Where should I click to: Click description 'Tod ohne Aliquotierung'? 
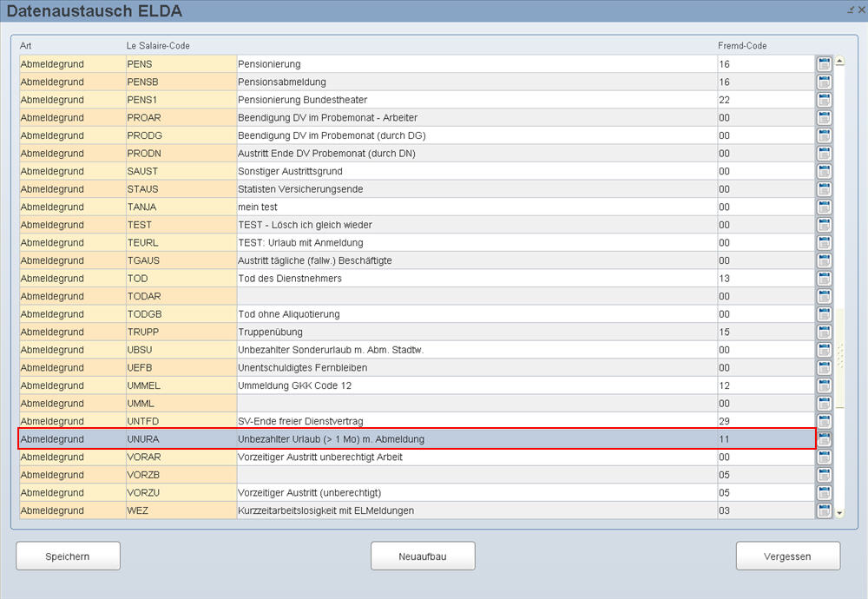(477, 314)
